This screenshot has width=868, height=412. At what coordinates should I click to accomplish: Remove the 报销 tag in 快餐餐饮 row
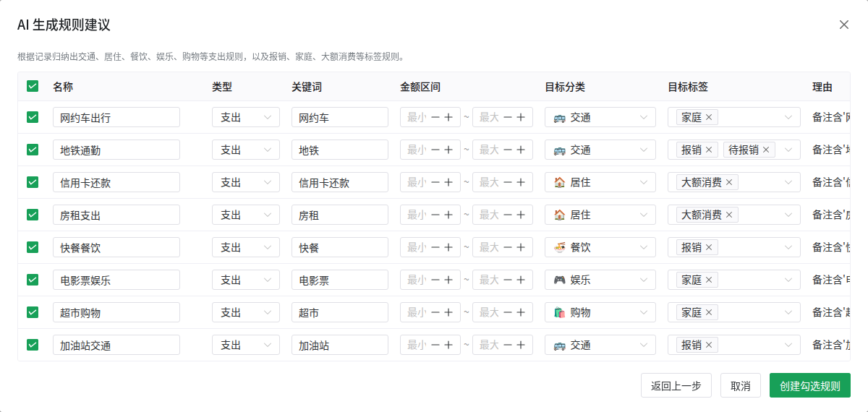(x=709, y=247)
